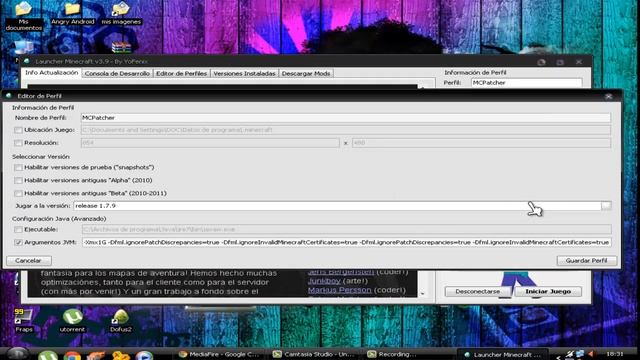Launch the Dofus2 desktop shortcut
This screenshot has width=640, height=360.
pos(120,320)
